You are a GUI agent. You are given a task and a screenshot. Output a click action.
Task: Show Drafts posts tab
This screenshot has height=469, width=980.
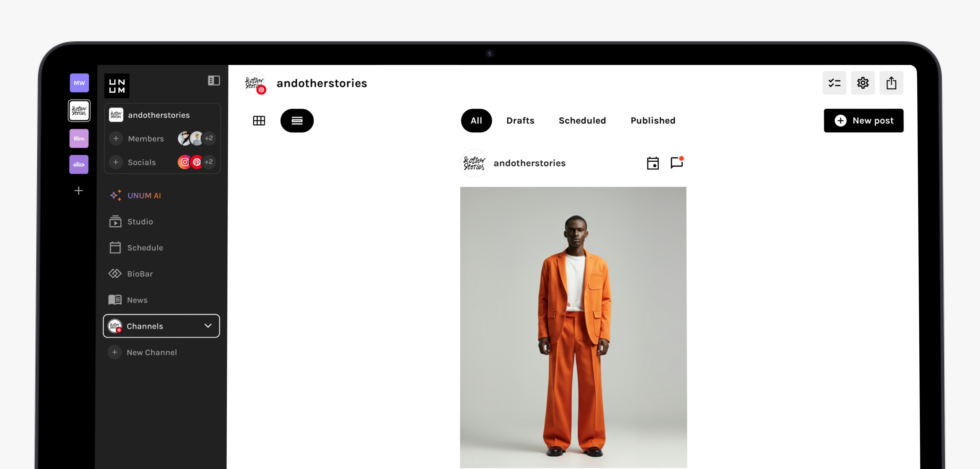point(520,121)
